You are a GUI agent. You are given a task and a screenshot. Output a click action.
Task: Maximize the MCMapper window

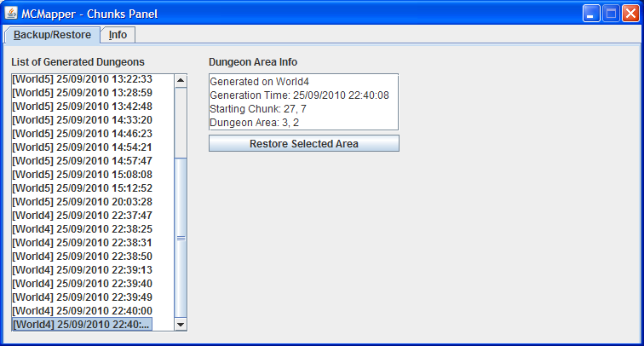(611, 14)
